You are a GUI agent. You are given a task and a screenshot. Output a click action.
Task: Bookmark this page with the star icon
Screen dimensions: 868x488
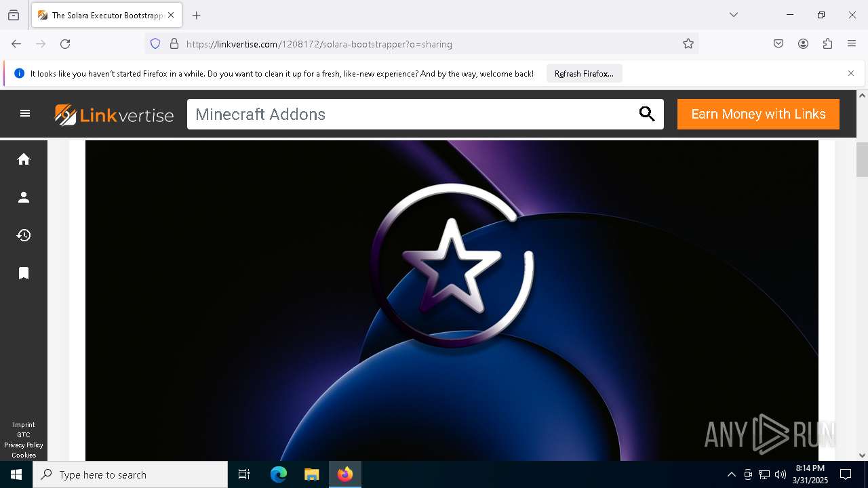[x=688, y=44]
